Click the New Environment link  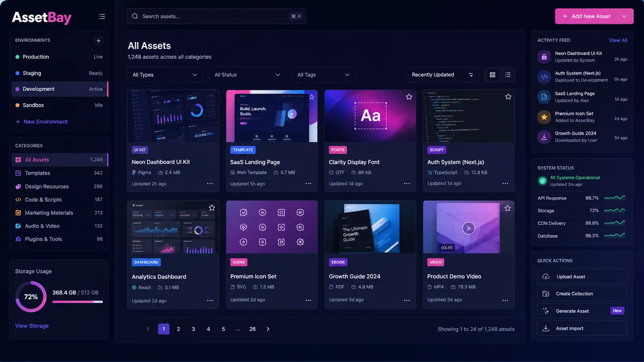pyautogui.click(x=41, y=122)
